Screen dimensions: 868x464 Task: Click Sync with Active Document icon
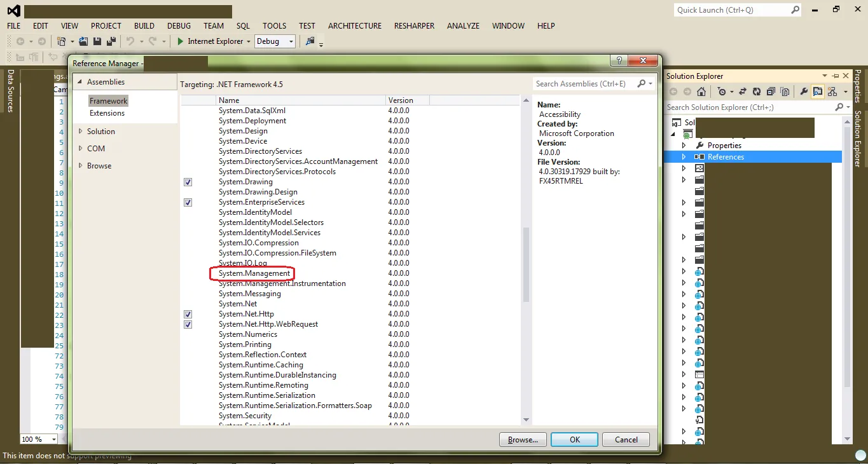point(742,92)
